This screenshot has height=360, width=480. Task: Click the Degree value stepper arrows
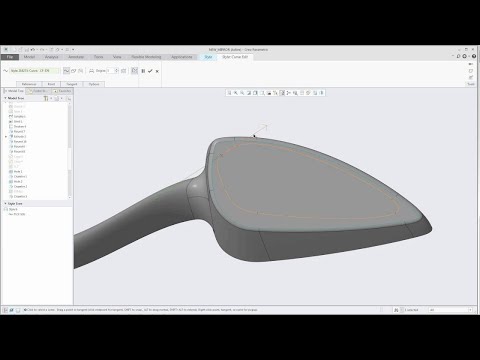(x=117, y=71)
